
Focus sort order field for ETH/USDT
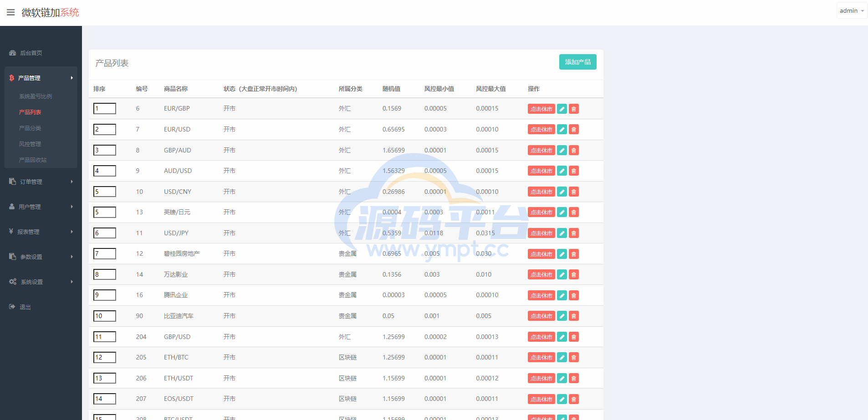point(105,378)
